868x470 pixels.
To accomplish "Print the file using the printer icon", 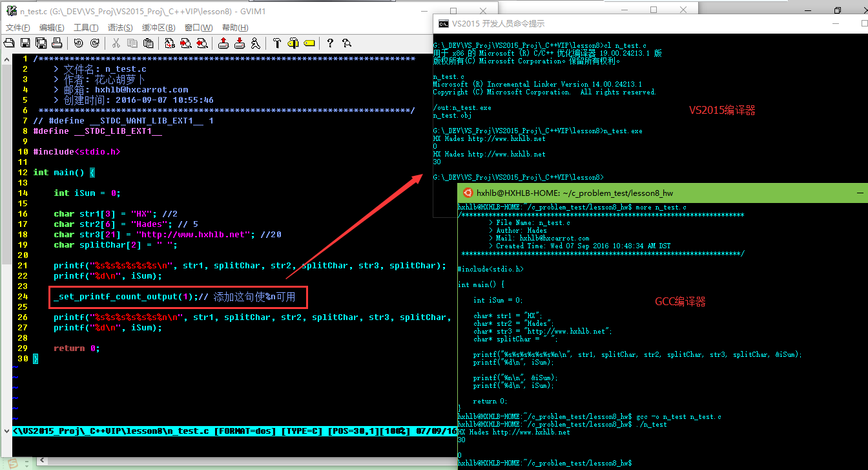I will pyautogui.click(x=57, y=43).
